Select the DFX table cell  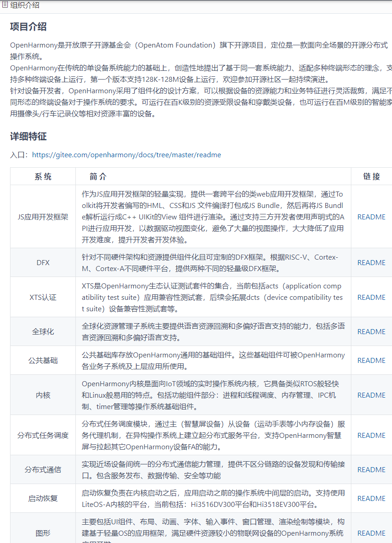click(x=43, y=262)
